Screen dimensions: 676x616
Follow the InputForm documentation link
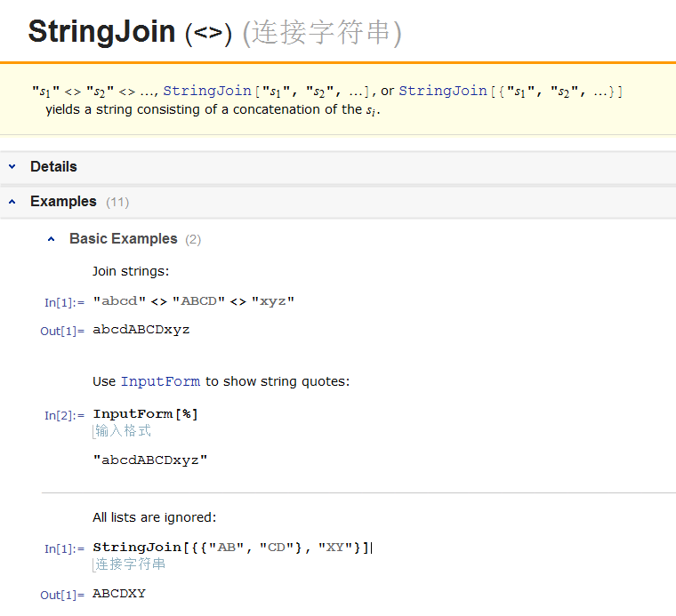pyautogui.click(x=160, y=381)
